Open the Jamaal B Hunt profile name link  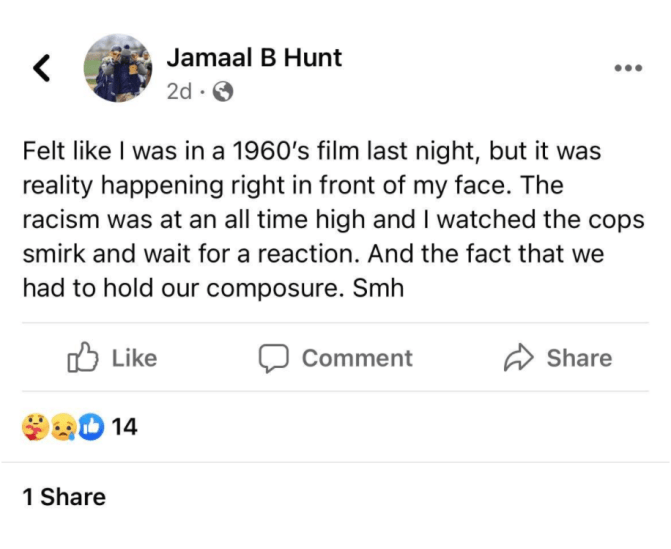click(254, 58)
